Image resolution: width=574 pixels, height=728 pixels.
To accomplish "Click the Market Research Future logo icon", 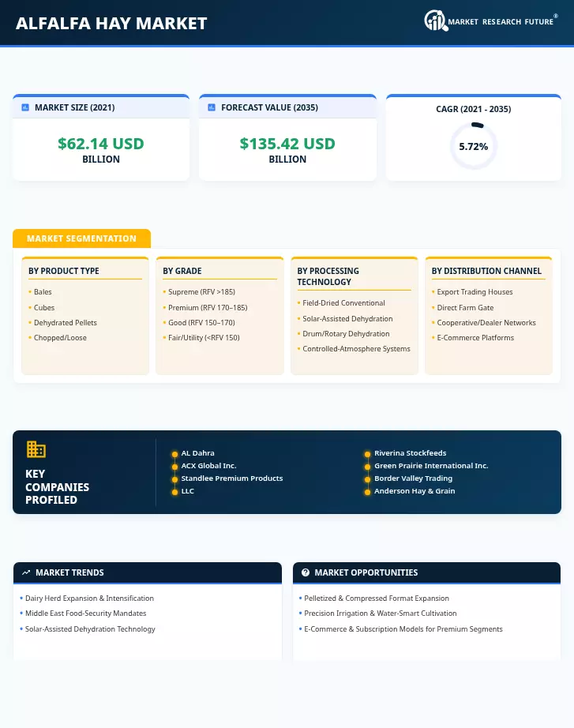I will point(436,21).
